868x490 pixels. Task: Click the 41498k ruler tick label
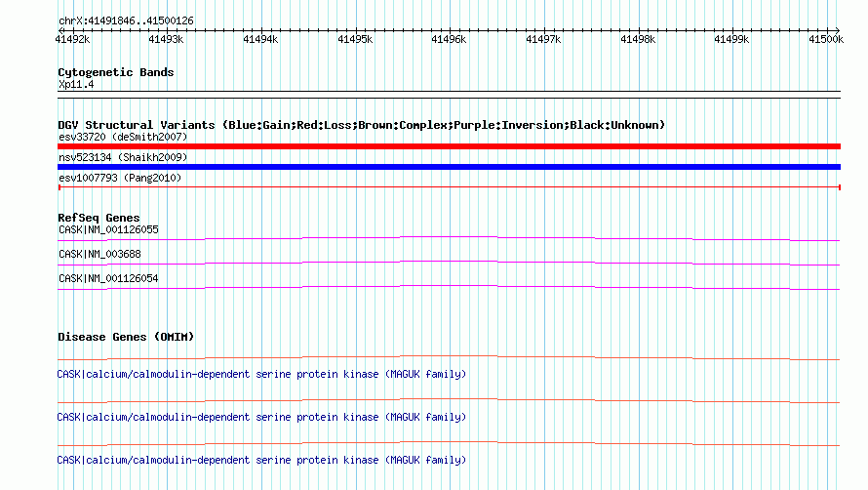(x=638, y=39)
